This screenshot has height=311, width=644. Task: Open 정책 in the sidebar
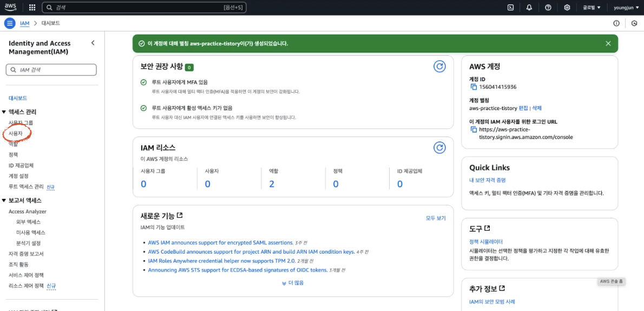point(13,154)
